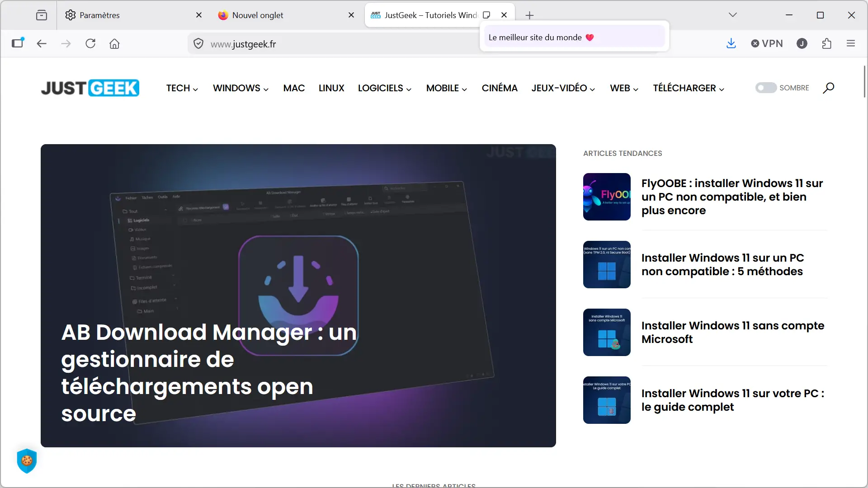Expand the JEUX-VIDÉO menu

tap(563, 88)
